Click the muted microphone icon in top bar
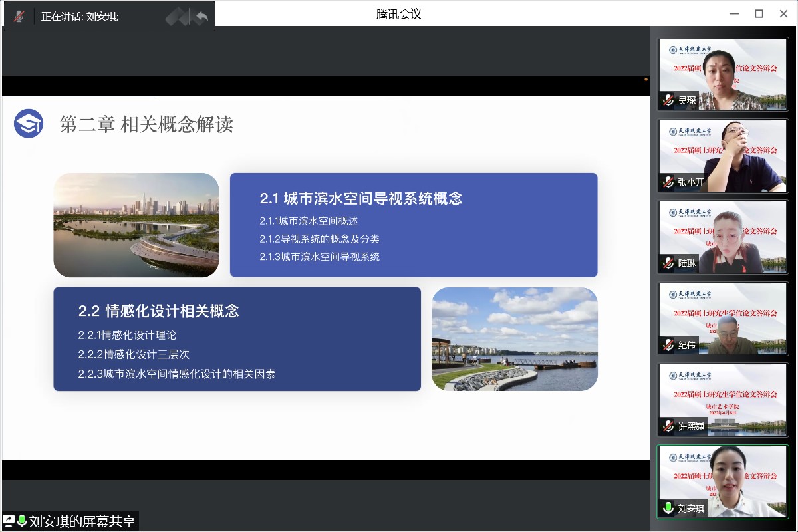 [19, 17]
